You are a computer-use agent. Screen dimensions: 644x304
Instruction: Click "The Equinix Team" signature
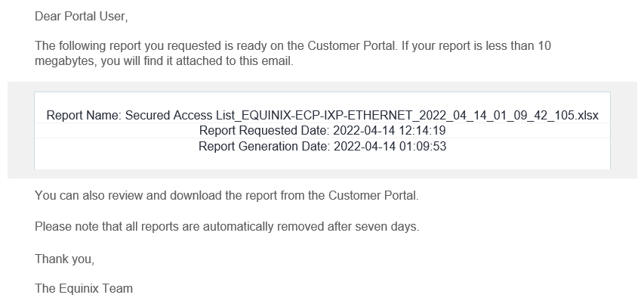point(84,288)
